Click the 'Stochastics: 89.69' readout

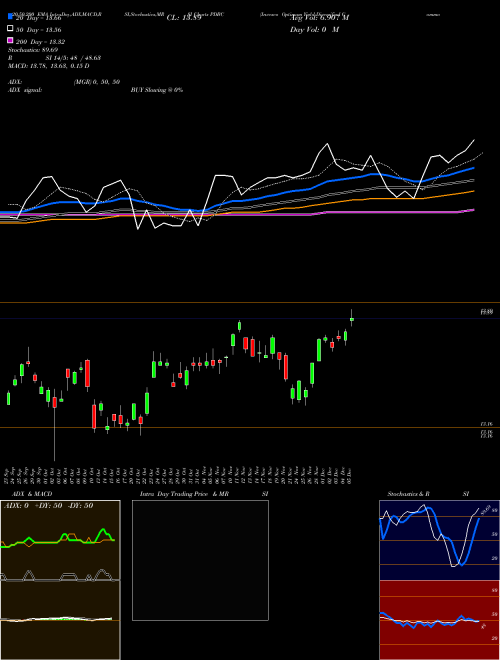tap(33, 50)
